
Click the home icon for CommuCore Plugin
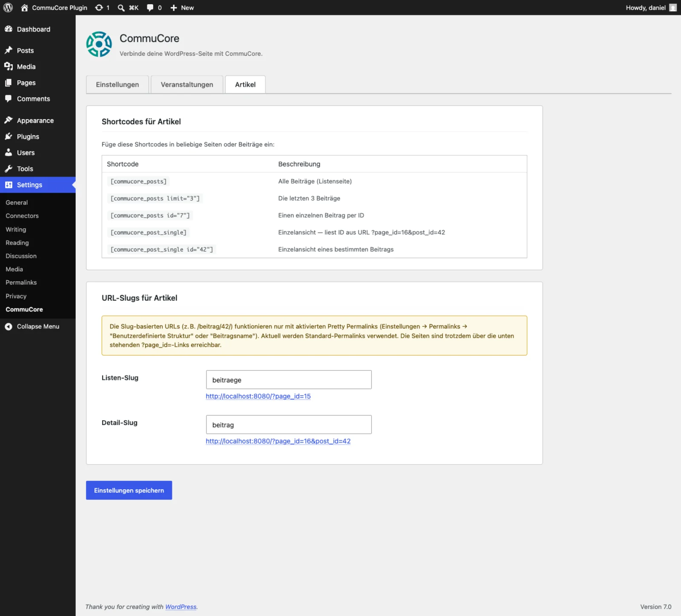click(24, 8)
